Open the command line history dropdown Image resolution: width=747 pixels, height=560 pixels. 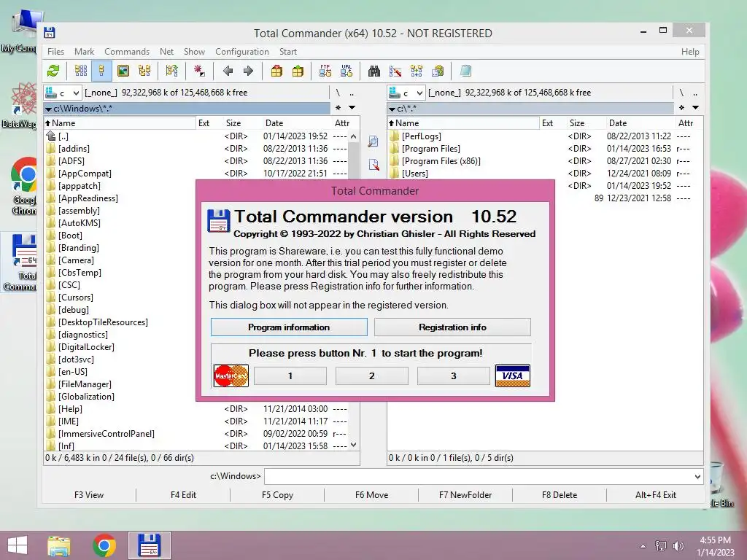click(x=697, y=476)
